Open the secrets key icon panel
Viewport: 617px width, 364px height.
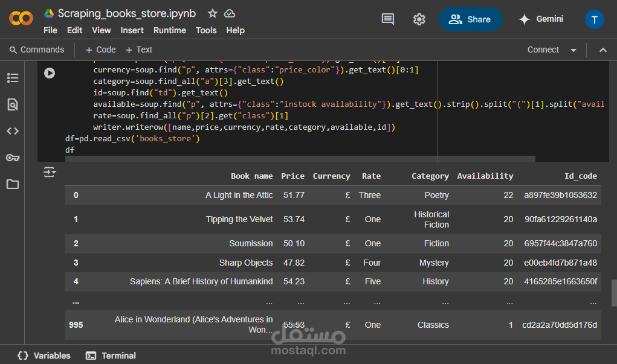point(13,158)
